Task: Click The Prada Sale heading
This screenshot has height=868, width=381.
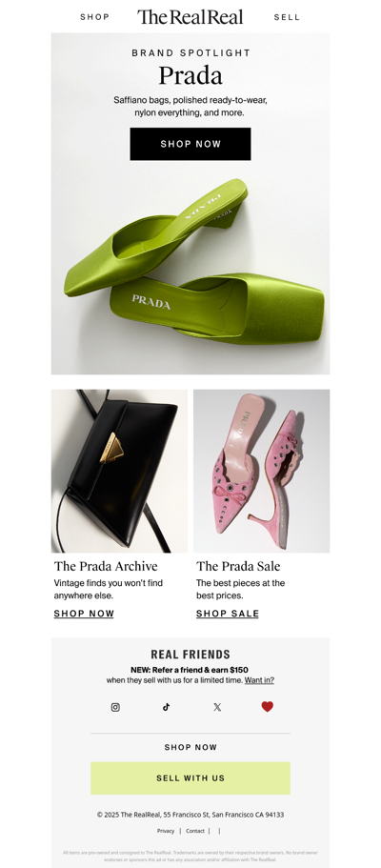Action: point(238,566)
